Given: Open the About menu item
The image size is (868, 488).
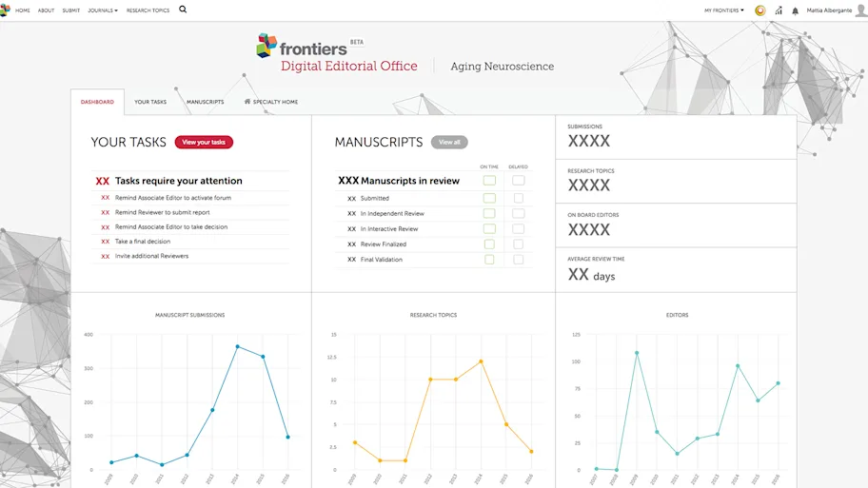Looking at the screenshot, I should [x=46, y=10].
